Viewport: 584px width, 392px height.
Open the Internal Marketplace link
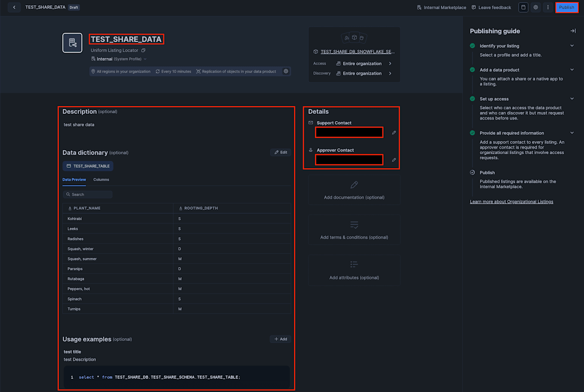click(441, 7)
